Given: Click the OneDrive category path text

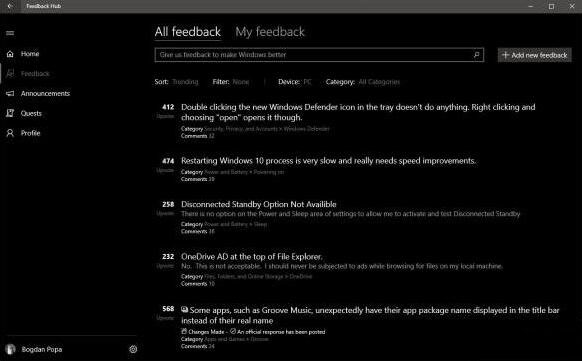Looking at the screenshot, I should point(258,276).
